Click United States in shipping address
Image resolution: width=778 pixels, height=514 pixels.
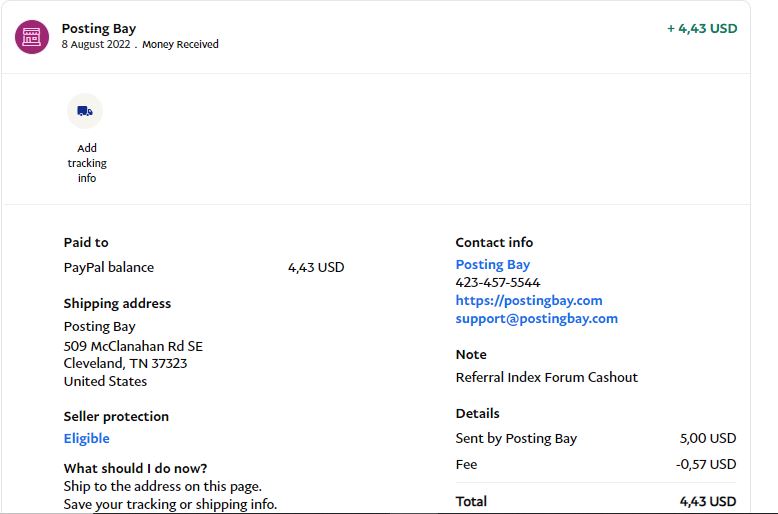pyautogui.click(x=105, y=381)
